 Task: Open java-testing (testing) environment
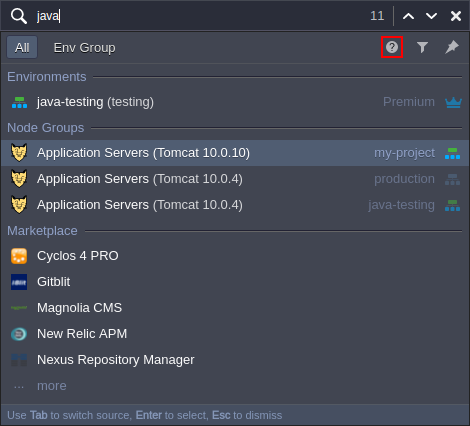[x=235, y=102]
